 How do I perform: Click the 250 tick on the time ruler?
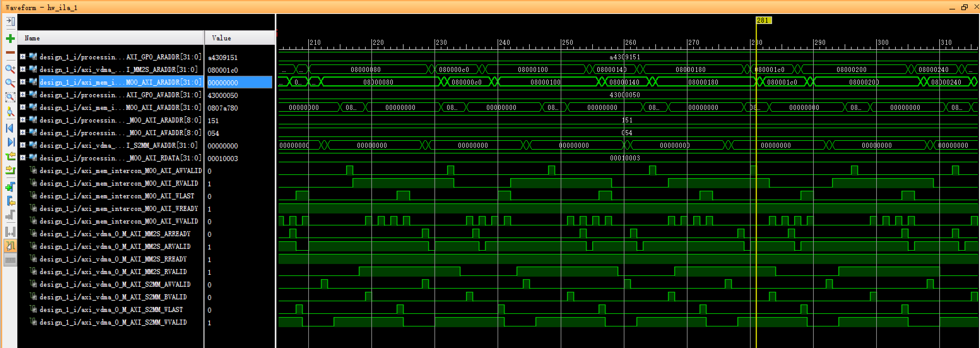pos(567,42)
